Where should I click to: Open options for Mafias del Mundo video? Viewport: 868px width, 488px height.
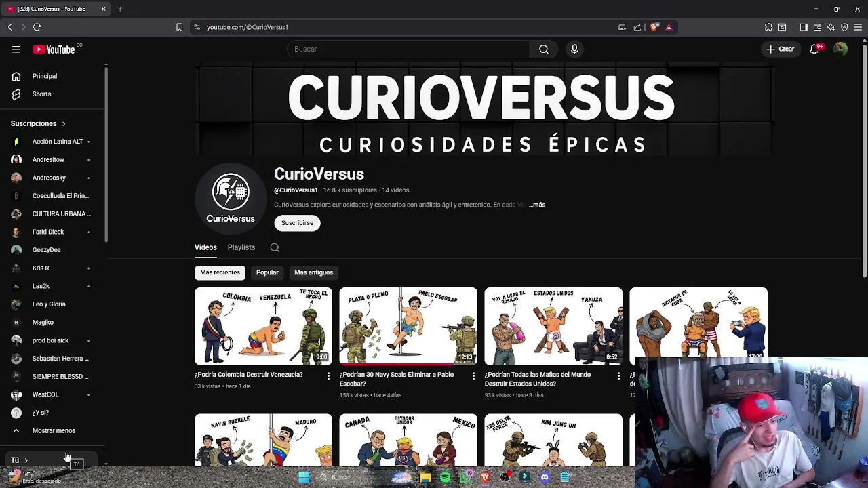[x=618, y=375]
